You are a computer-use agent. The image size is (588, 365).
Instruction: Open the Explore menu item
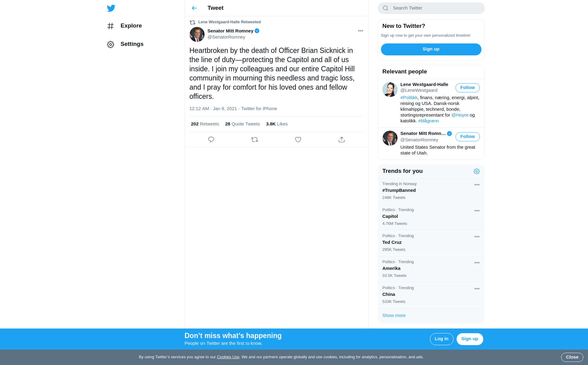pyautogui.click(x=124, y=26)
